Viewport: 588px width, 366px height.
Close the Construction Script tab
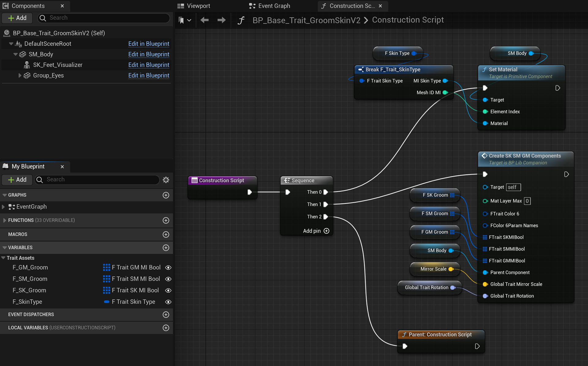(x=380, y=6)
